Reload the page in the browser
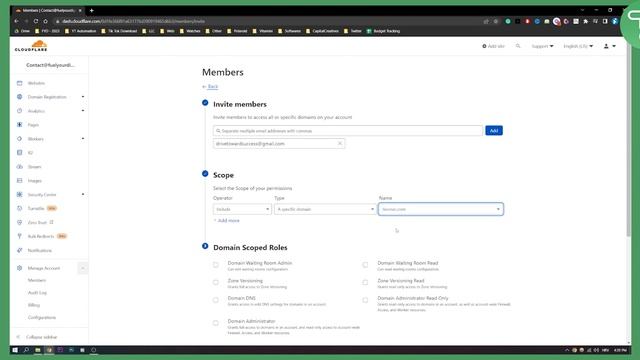 pos(36,21)
